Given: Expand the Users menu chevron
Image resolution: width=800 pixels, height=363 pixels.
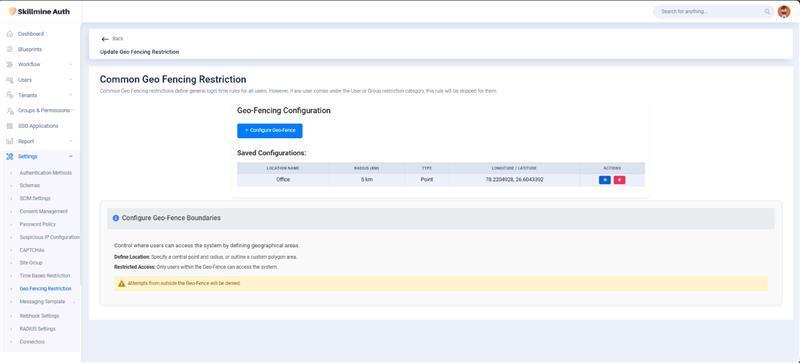Looking at the screenshot, I should click(x=70, y=80).
